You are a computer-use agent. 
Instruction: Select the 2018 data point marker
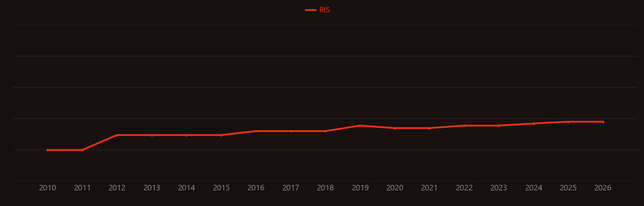325,131
